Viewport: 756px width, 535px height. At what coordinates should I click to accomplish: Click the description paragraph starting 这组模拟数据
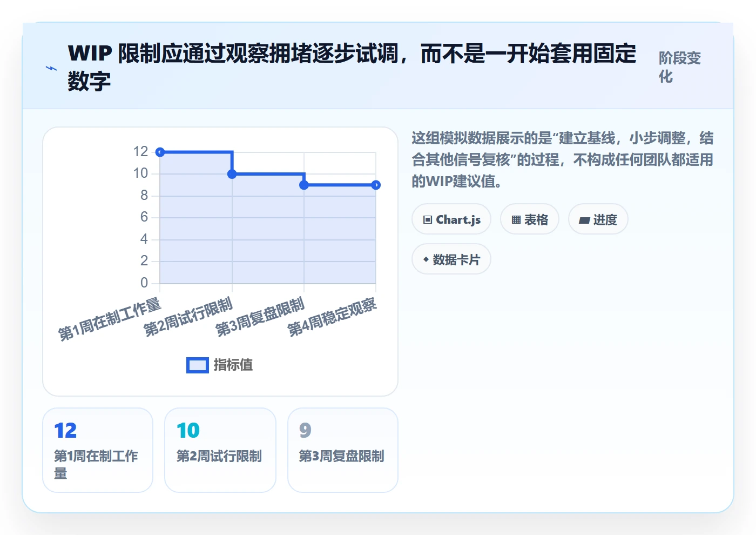pyautogui.click(x=562, y=159)
